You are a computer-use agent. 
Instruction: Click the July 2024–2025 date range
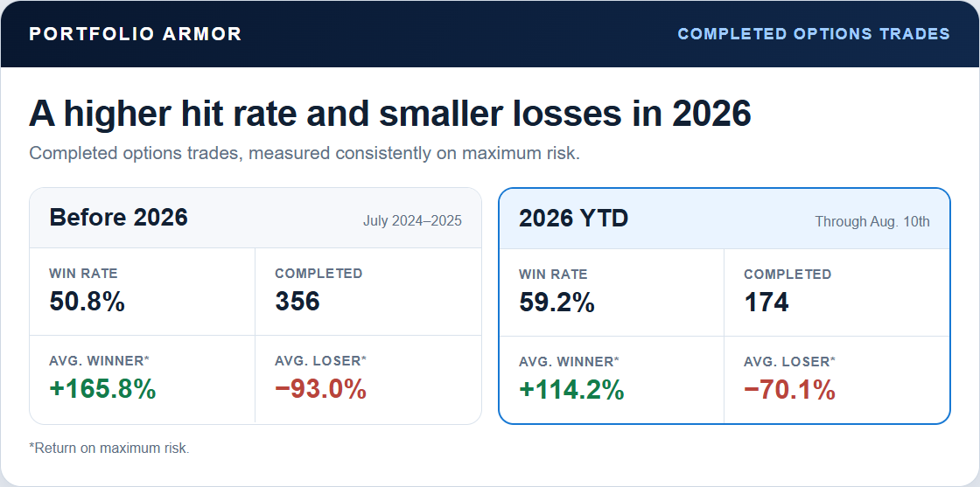[x=412, y=221]
